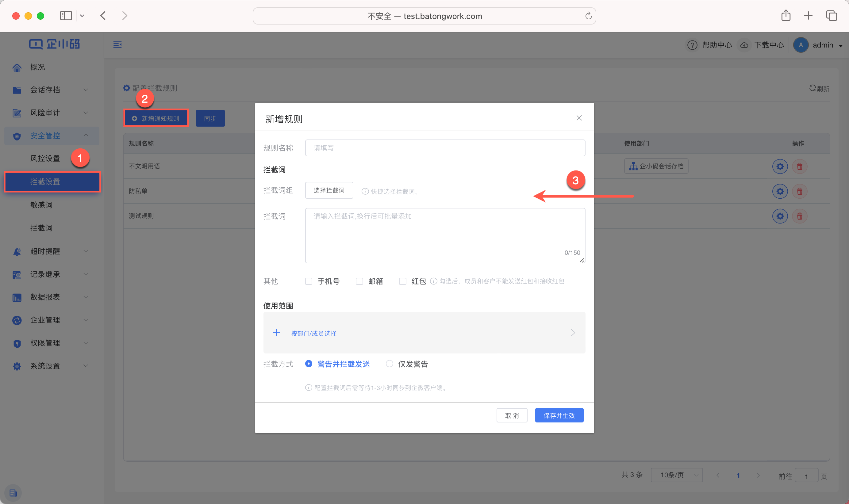Click the 安全管控 shield icon

17,136
